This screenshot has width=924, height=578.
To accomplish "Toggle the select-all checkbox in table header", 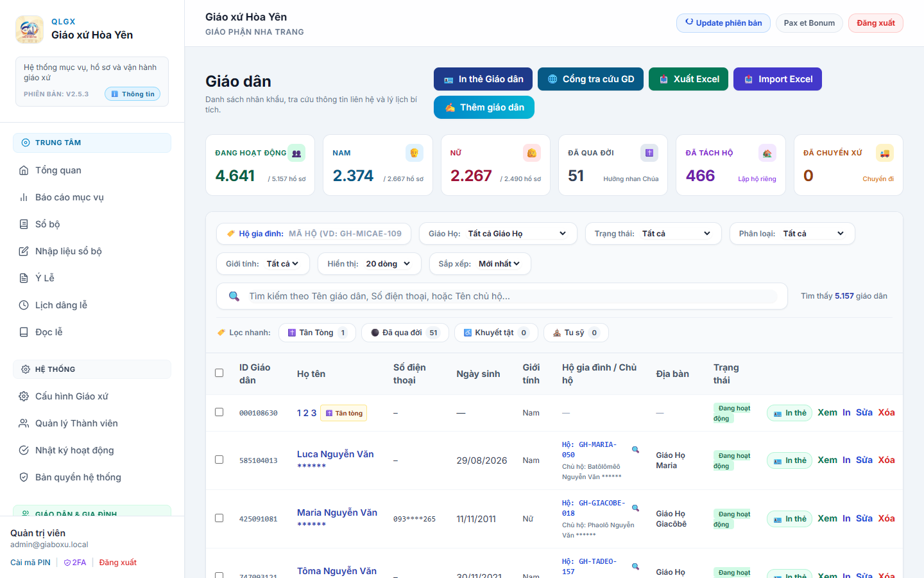I will click(x=219, y=373).
